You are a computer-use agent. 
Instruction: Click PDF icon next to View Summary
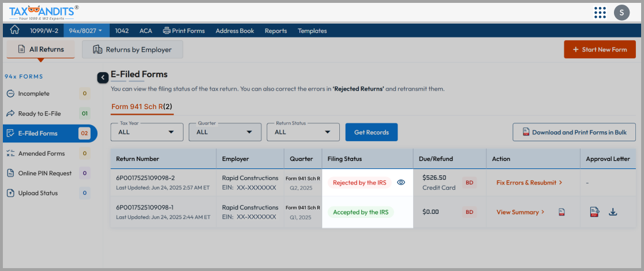[561, 212]
